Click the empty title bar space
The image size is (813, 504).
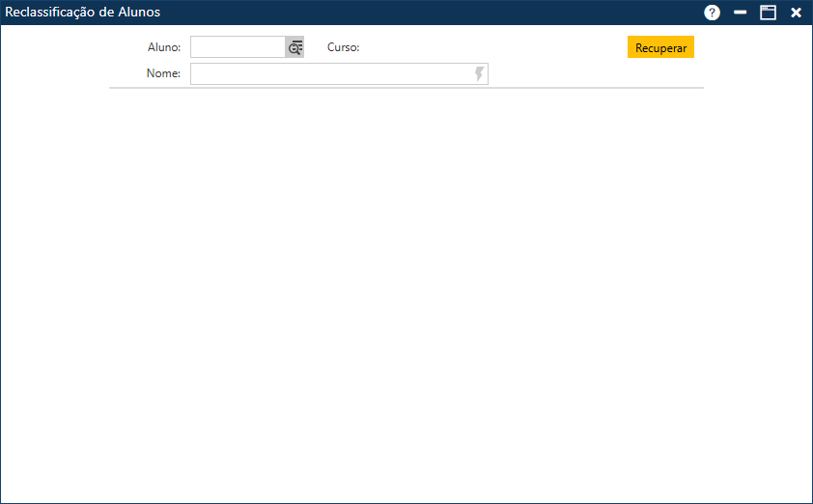pos(435,13)
